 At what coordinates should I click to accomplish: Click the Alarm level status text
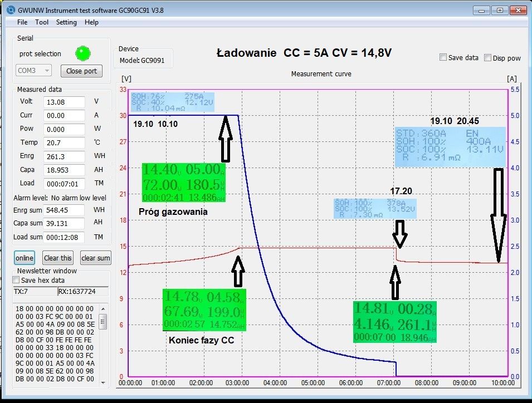click(x=60, y=198)
